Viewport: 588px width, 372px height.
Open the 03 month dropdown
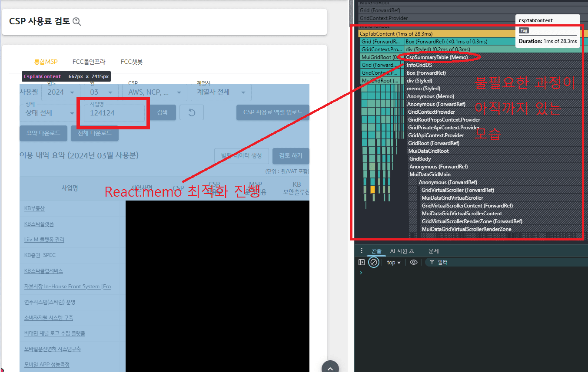click(x=101, y=92)
